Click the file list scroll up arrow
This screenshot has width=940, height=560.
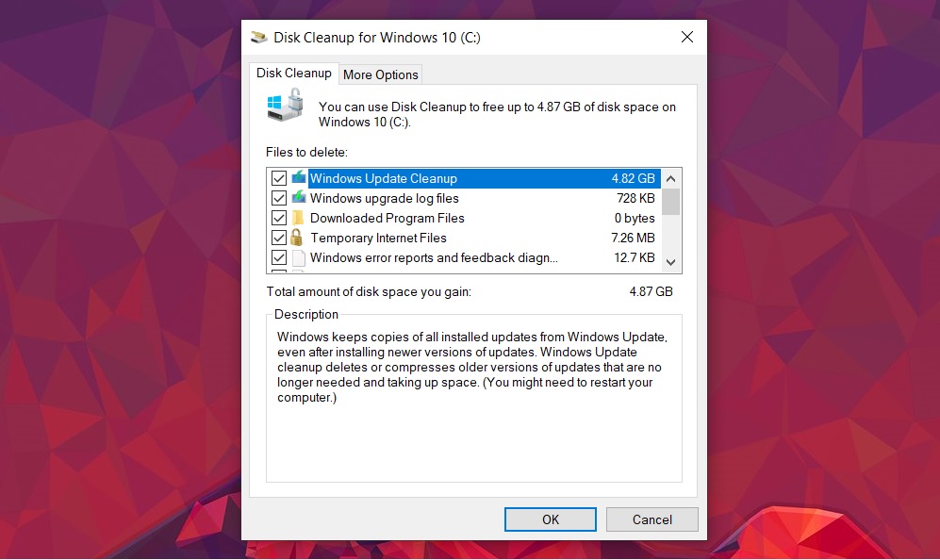(x=671, y=179)
